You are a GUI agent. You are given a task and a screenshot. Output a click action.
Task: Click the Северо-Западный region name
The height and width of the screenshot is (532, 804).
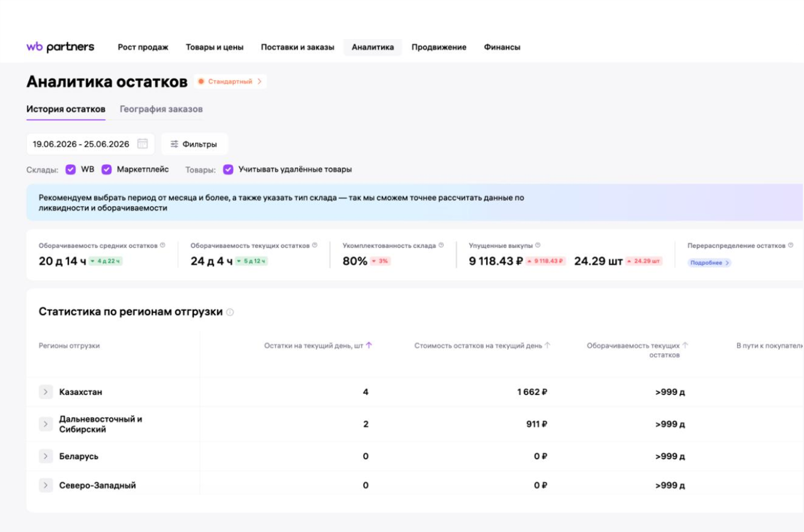98,485
